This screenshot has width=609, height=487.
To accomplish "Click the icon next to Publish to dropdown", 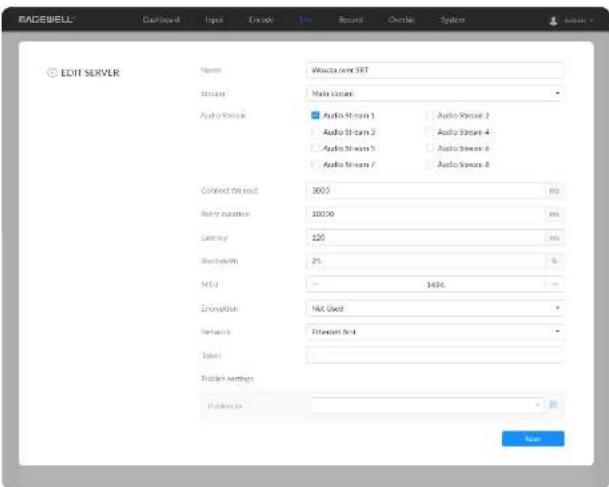I will pos(553,405).
